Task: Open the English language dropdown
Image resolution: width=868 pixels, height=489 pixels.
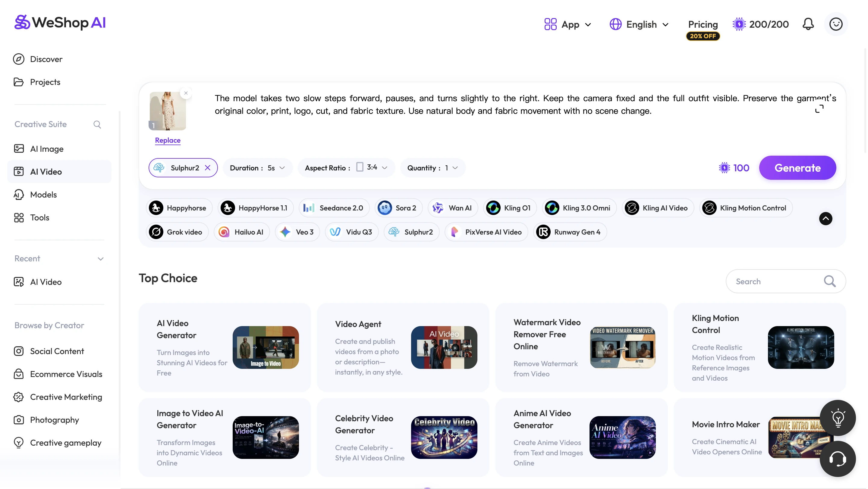Action: 639,24
